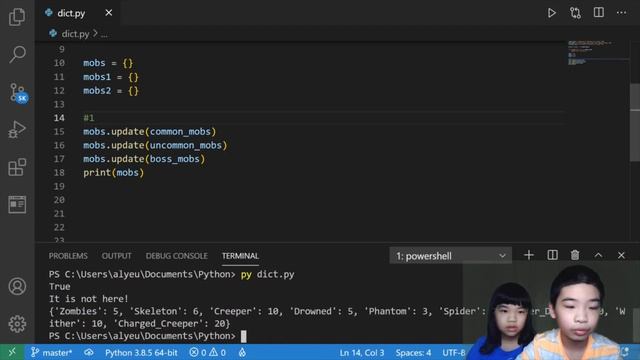Open remote window indicator in status bar

tap(12, 352)
